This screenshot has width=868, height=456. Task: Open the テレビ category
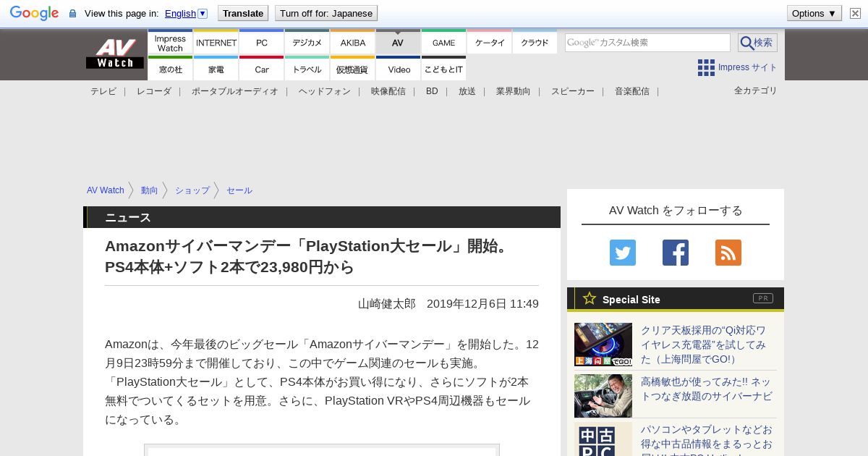click(103, 91)
